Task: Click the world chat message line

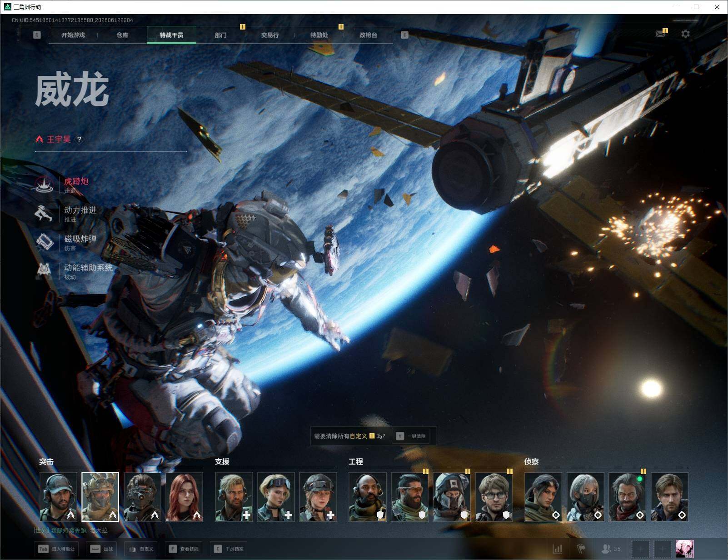Action: point(71,530)
